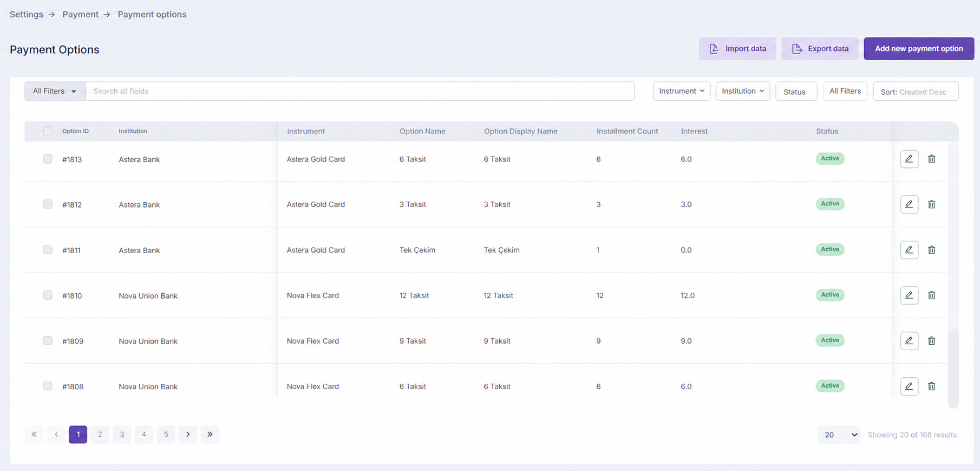Open the Settings breadcrumb link

pos(27,14)
